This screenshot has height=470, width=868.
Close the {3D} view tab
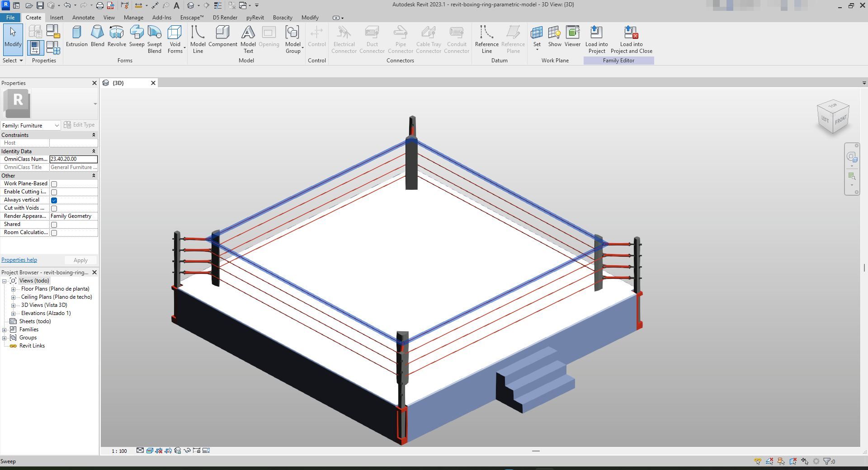click(153, 83)
